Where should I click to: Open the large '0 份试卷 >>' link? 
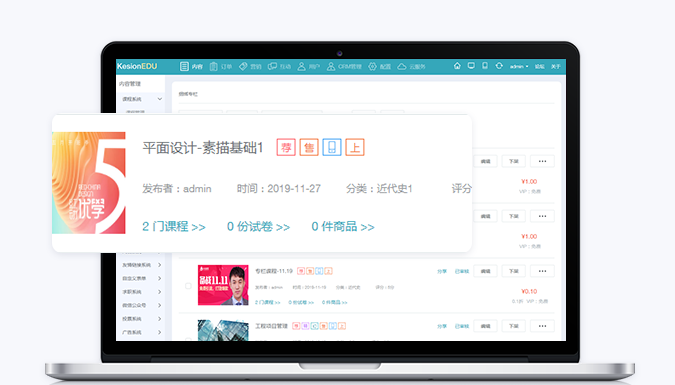pyautogui.click(x=258, y=227)
